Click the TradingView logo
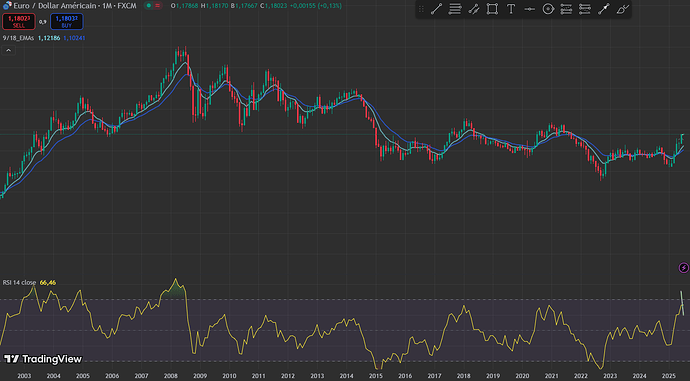 click(43, 359)
